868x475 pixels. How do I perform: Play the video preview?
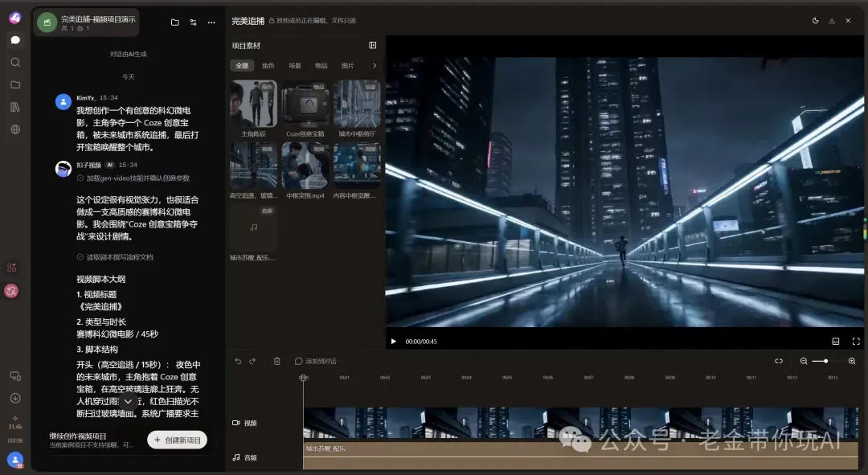(394, 342)
